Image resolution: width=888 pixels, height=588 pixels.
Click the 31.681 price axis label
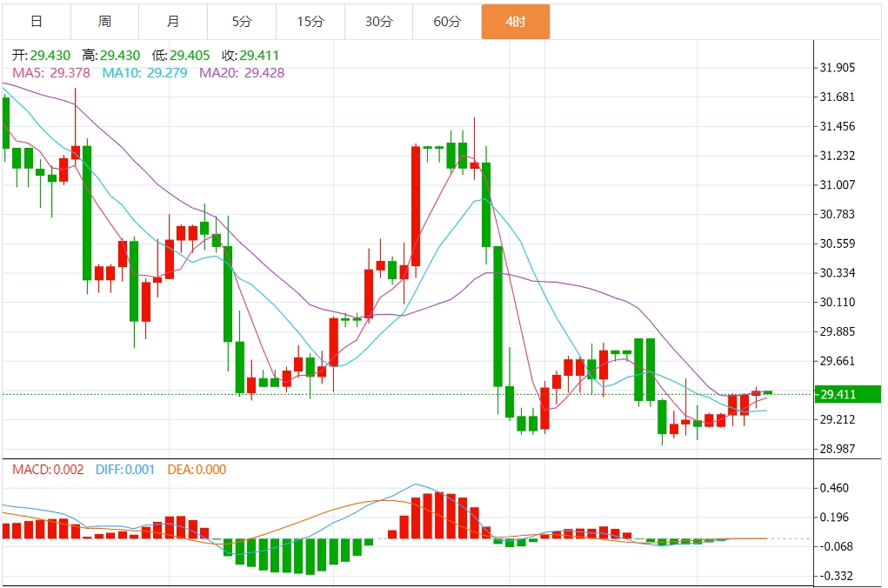point(838,97)
